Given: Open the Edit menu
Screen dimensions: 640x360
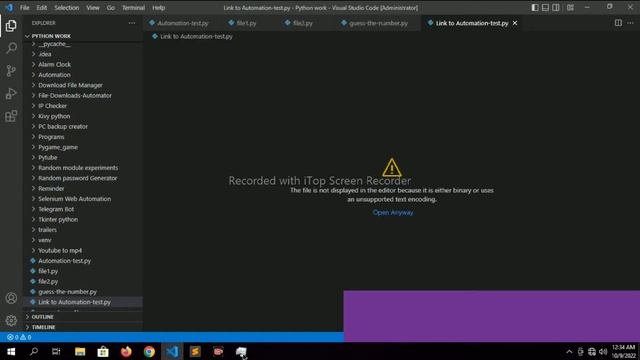Looking at the screenshot, I should click(x=42, y=8).
